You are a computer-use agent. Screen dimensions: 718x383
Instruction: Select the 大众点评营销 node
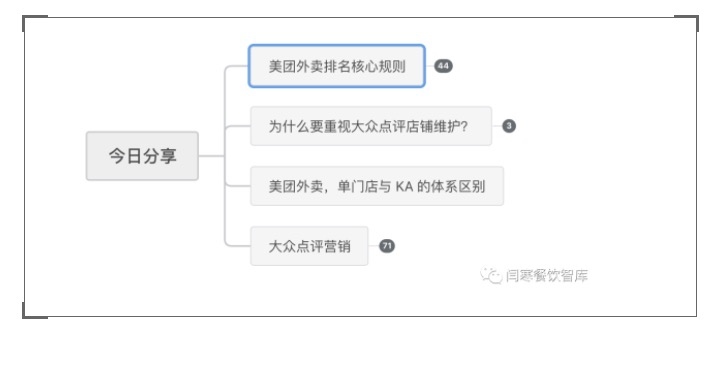309,246
